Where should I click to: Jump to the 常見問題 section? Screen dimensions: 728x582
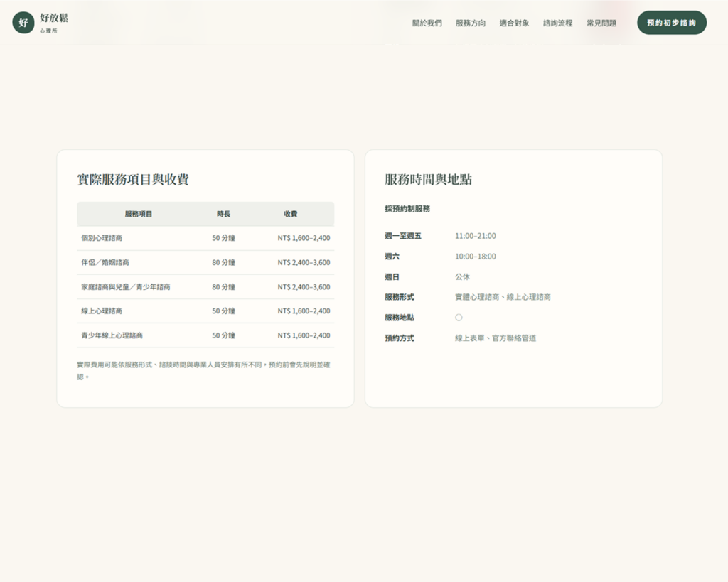pos(601,23)
